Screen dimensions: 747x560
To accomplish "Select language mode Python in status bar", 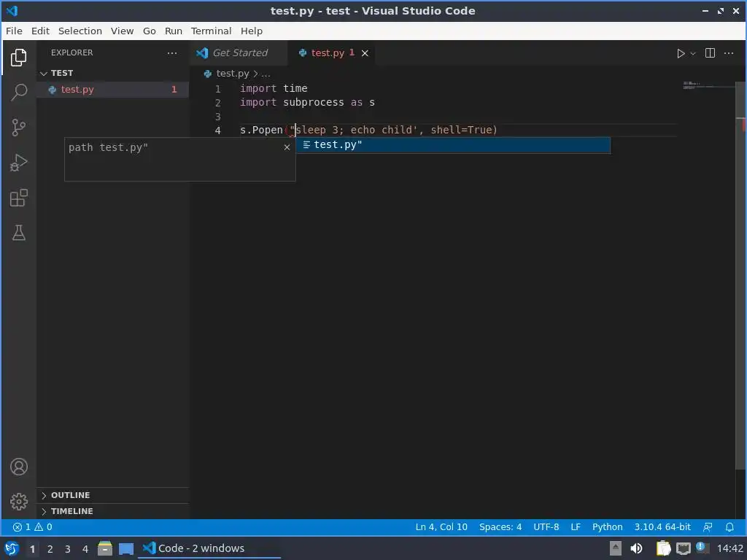I will click(x=608, y=527).
